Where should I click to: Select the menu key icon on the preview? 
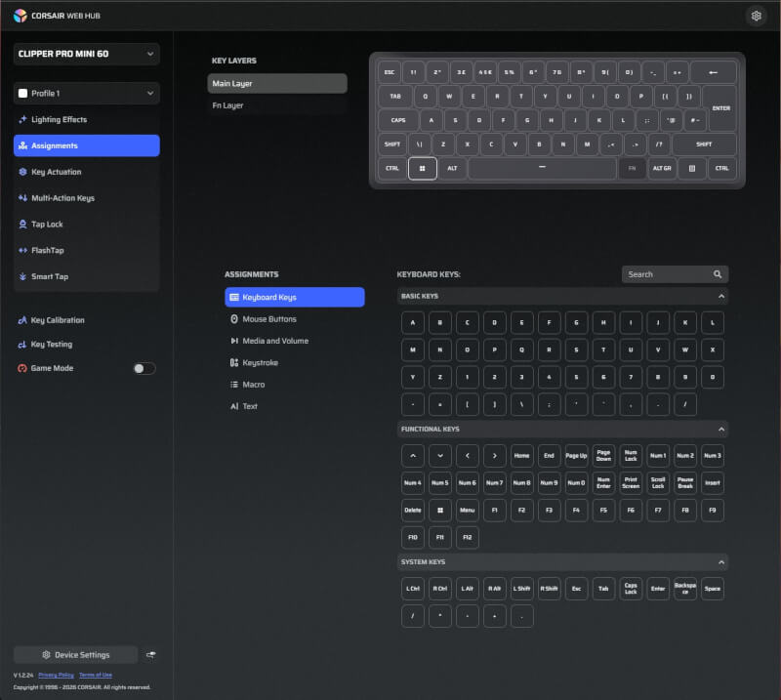(x=692, y=168)
